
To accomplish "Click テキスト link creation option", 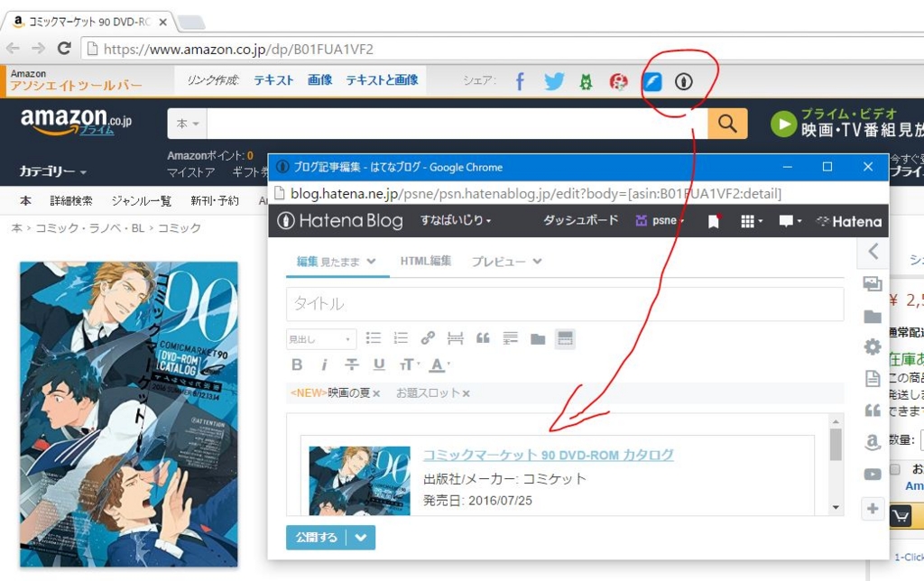I will (x=273, y=80).
